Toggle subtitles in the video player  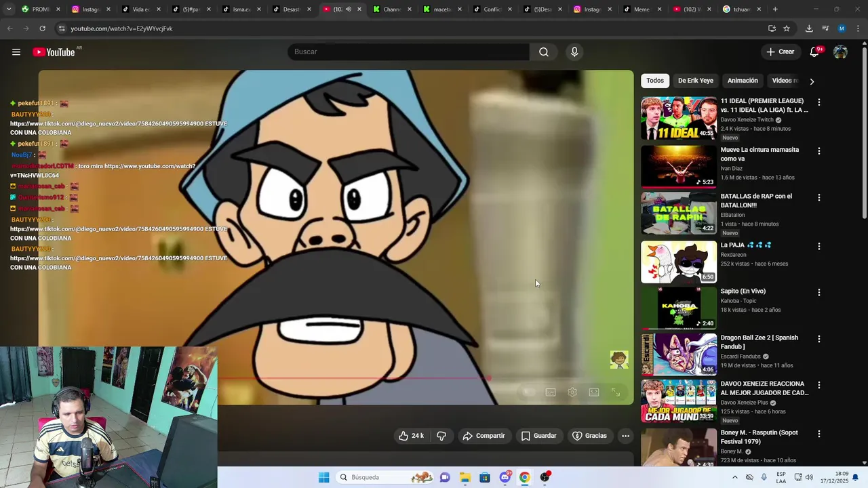coord(551,392)
